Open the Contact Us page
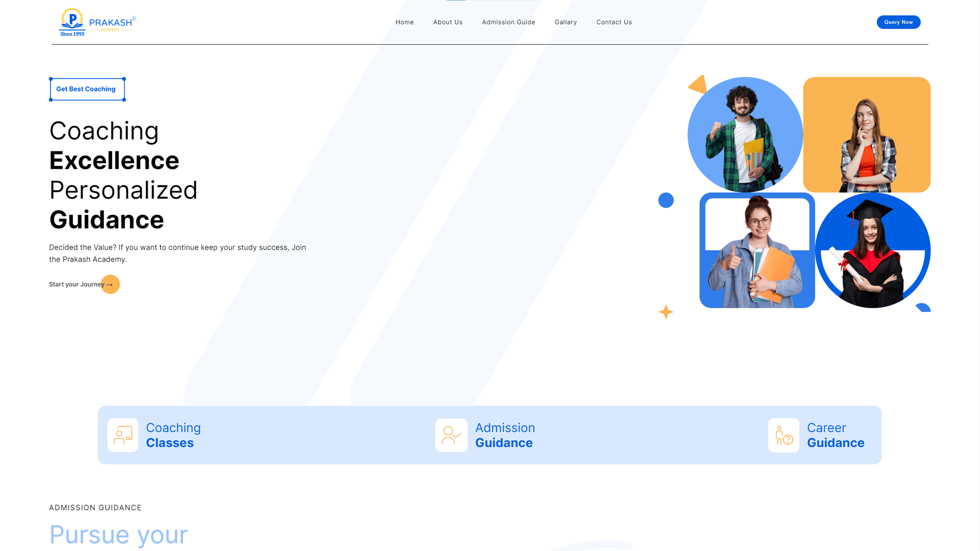Viewport: 980px width, 551px height. pyautogui.click(x=614, y=22)
